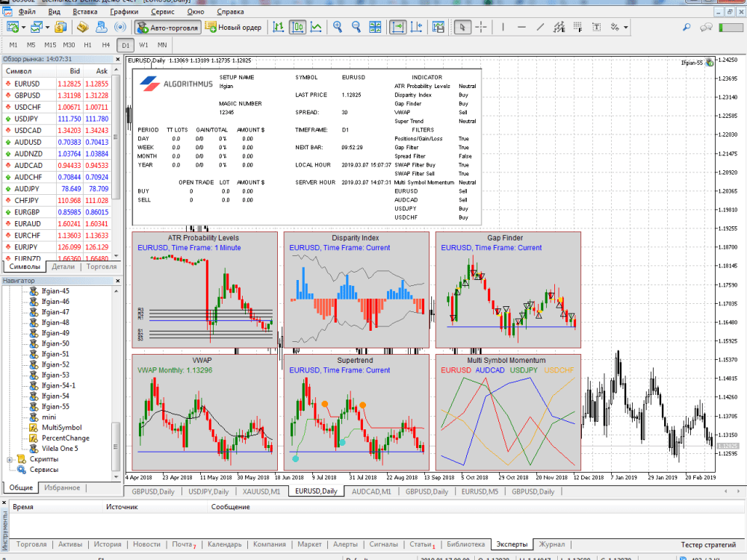Viewport: 747px width, 560px height.
Task: Open Market Watch via the coins icon
Action: point(61,27)
